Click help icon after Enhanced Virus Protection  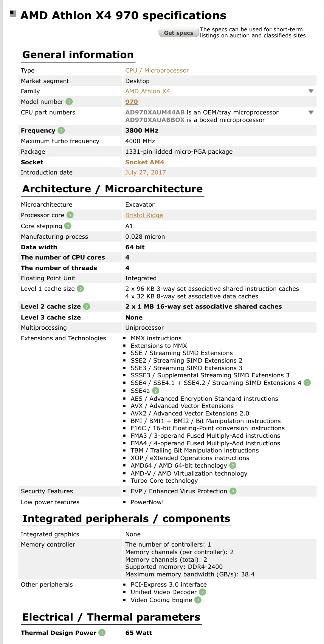(x=233, y=491)
